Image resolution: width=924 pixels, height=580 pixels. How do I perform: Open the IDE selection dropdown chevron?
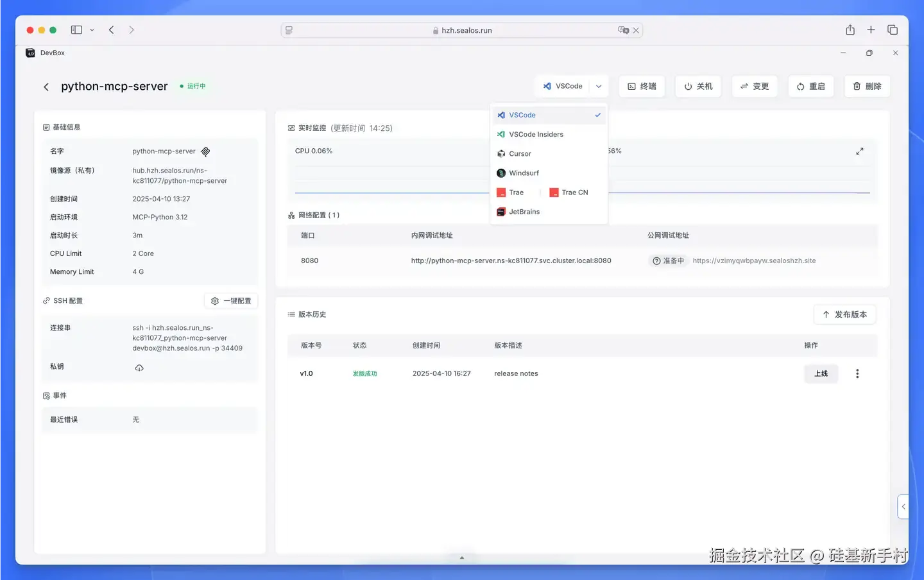[x=598, y=86]
